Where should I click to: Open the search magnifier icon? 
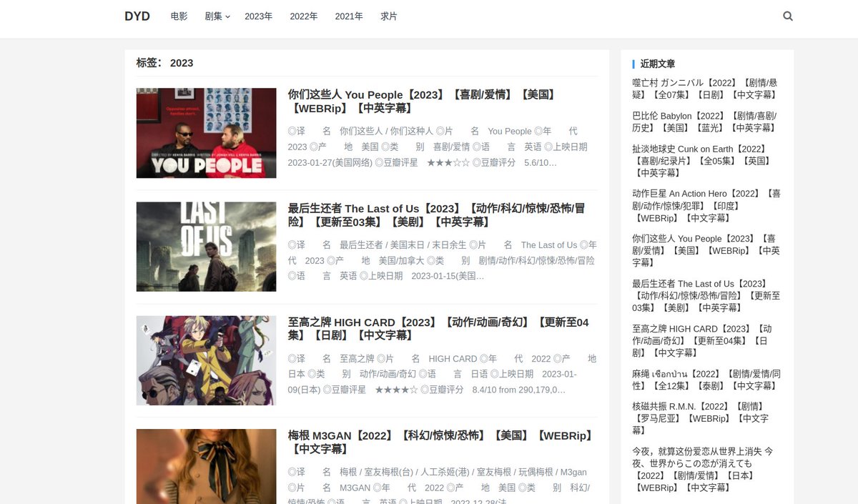point(788,16)
